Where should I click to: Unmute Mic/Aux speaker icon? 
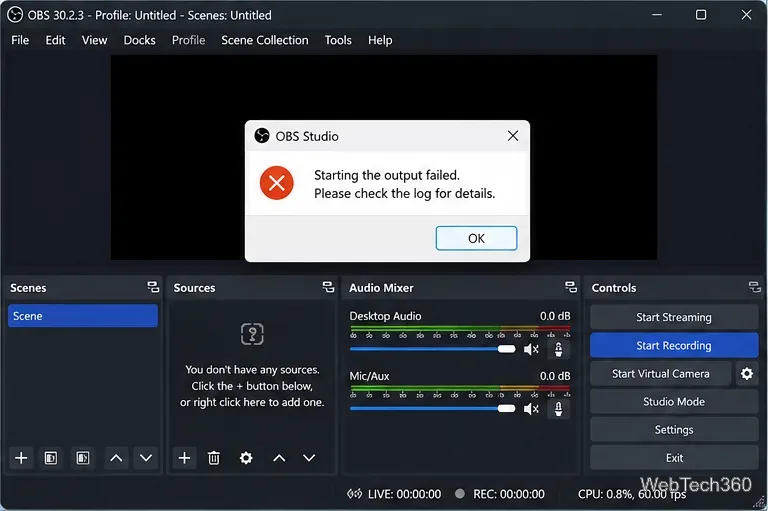(531, 409)
